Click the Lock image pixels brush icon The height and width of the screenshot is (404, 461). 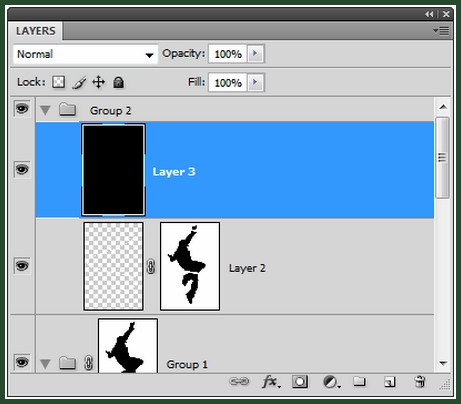point(79,82)
